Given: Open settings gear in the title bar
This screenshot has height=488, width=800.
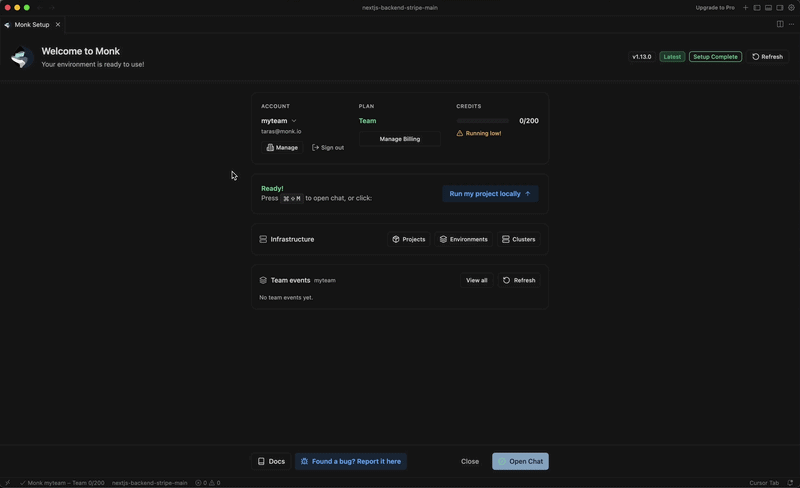Looking at the screenshot, I should point(791,8).
